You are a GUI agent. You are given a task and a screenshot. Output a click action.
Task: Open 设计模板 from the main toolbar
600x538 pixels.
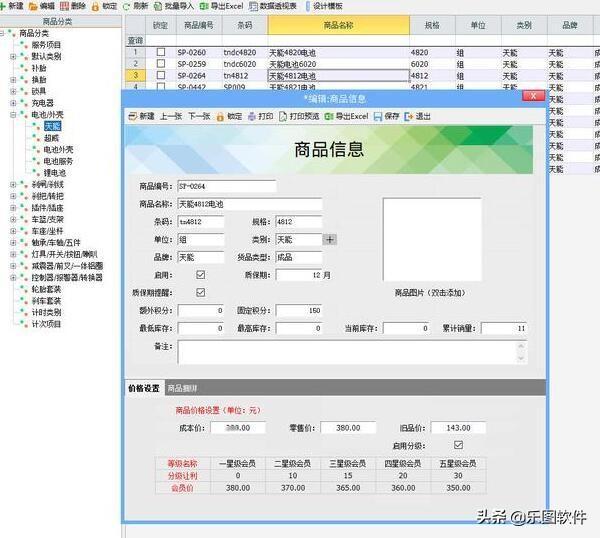click(x=324, y=6)
